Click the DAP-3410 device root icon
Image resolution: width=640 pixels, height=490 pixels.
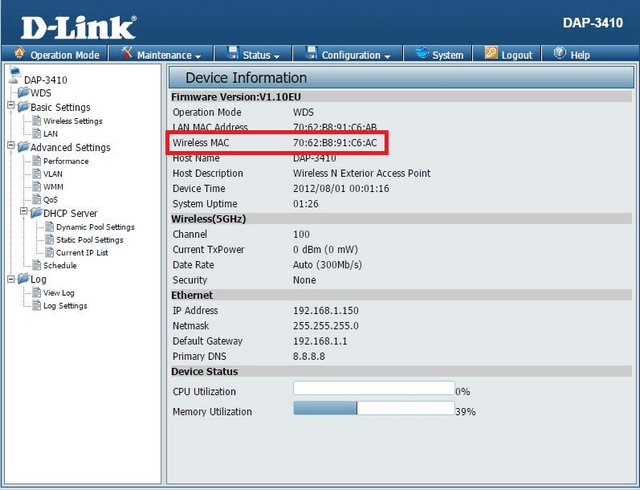click(13, 78)
